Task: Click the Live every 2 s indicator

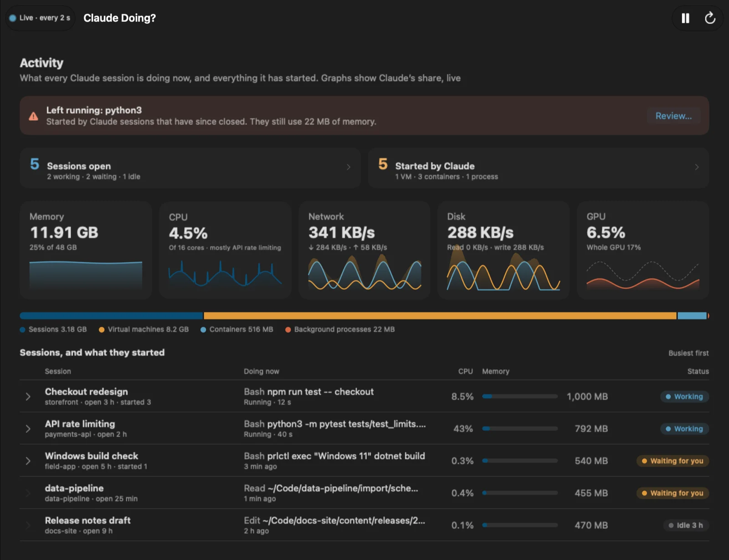Action: (x=40, y=18)
